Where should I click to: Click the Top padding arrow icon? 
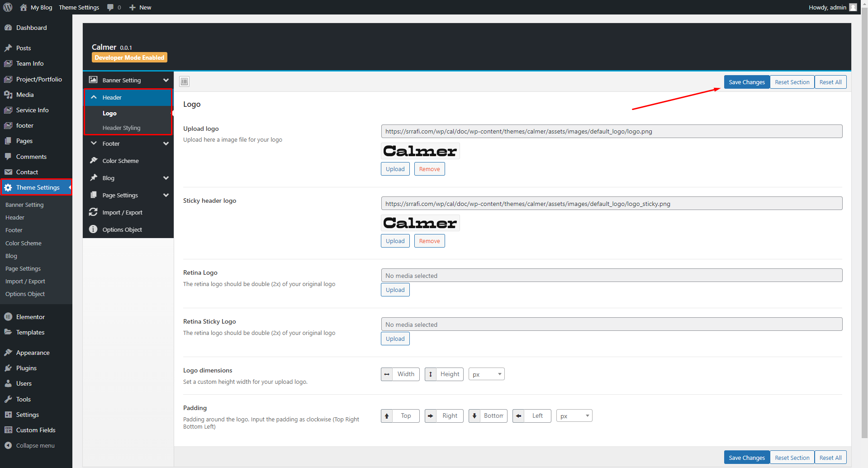[387, 415]
